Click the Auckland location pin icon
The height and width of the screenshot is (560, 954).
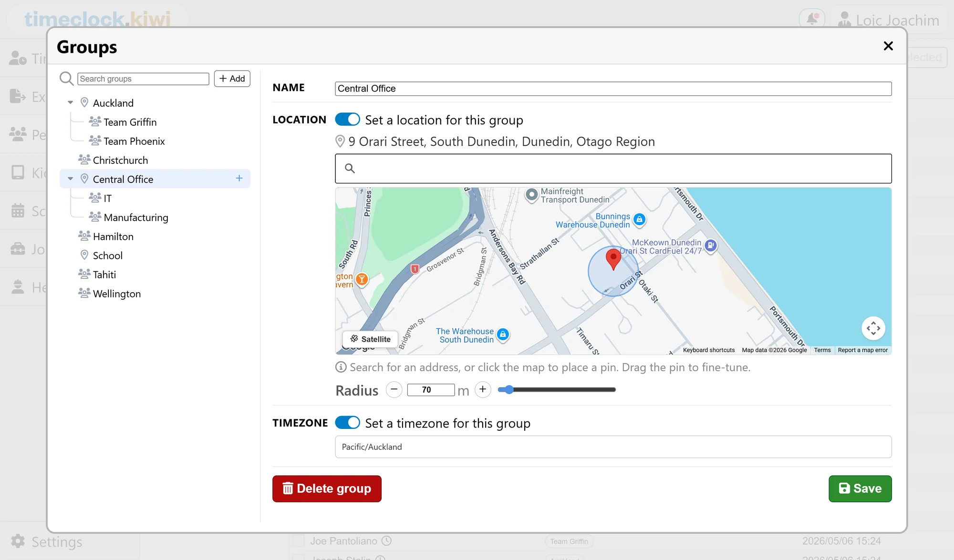pos(84,102)
